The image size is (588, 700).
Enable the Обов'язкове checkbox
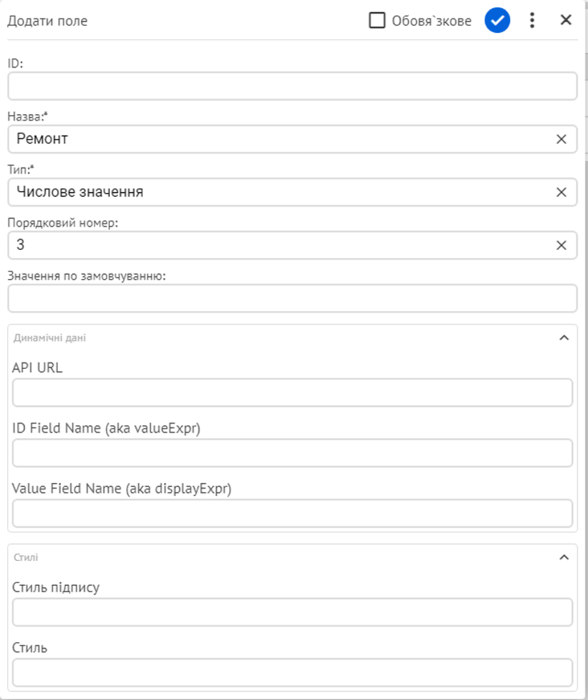pos(377,20)
